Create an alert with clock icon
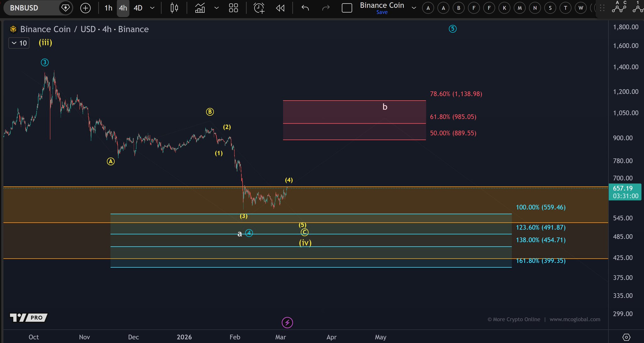This screenshot has height=343, width=644. (x=259, y=8)
